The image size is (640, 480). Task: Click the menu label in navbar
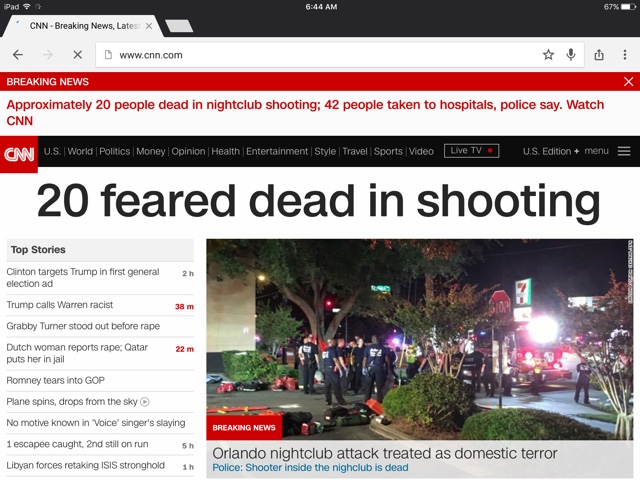pyautogui.click(x=596, y=151)
